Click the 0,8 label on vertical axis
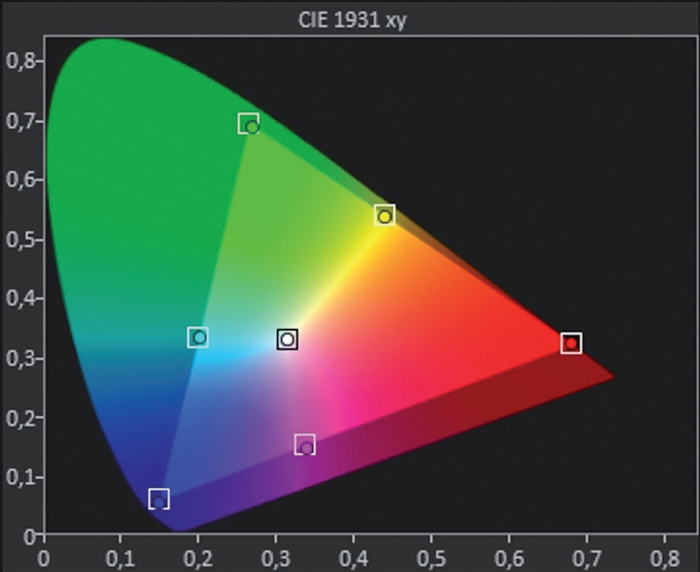Screen dimensions: 700x572 point(20,61)
